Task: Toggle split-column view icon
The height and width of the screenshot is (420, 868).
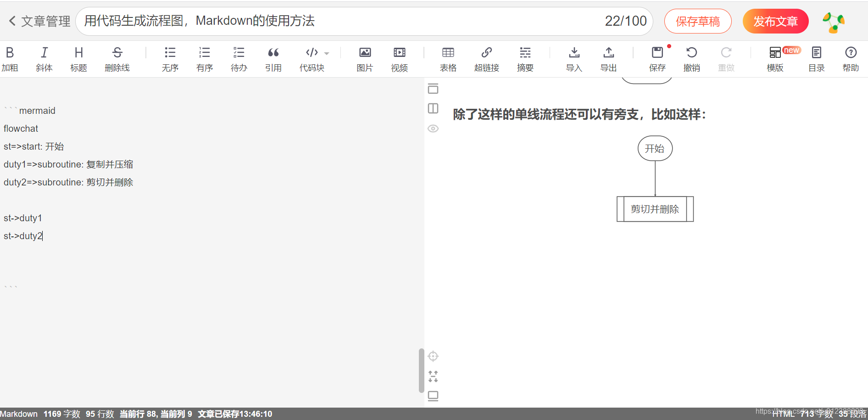Action: [x=433, y=108]
